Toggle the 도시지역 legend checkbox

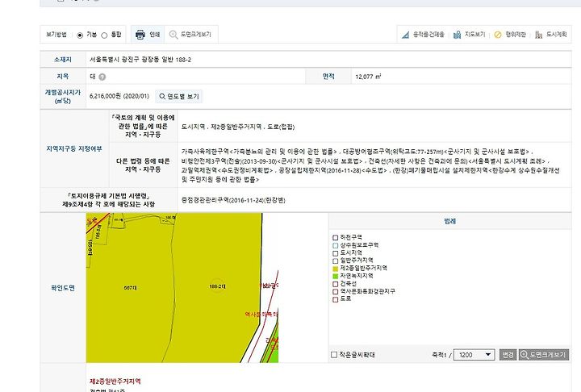point(336,253)
